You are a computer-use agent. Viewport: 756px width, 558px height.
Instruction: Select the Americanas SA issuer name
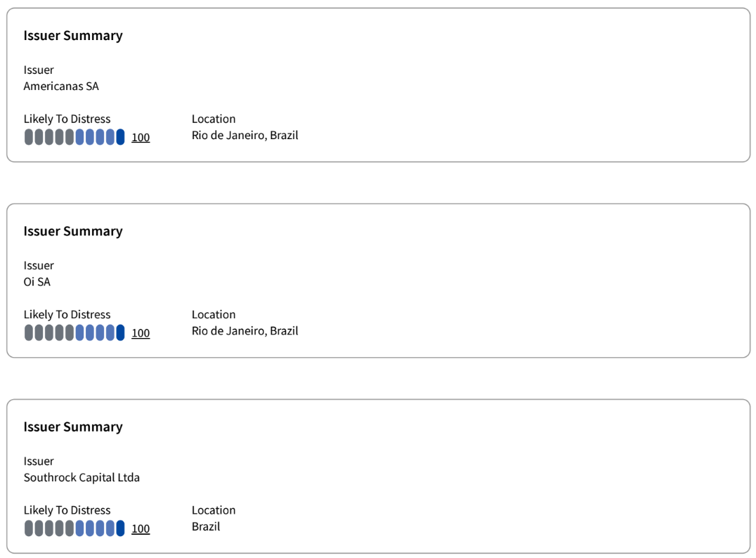(x=61, y=86)
